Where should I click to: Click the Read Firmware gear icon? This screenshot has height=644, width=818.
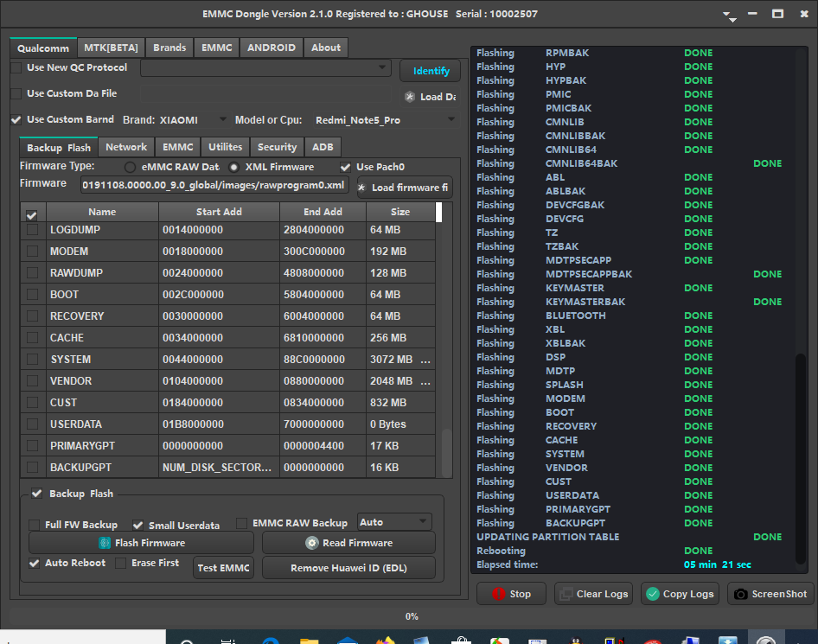pyautogui.click(x=312, y=543)
